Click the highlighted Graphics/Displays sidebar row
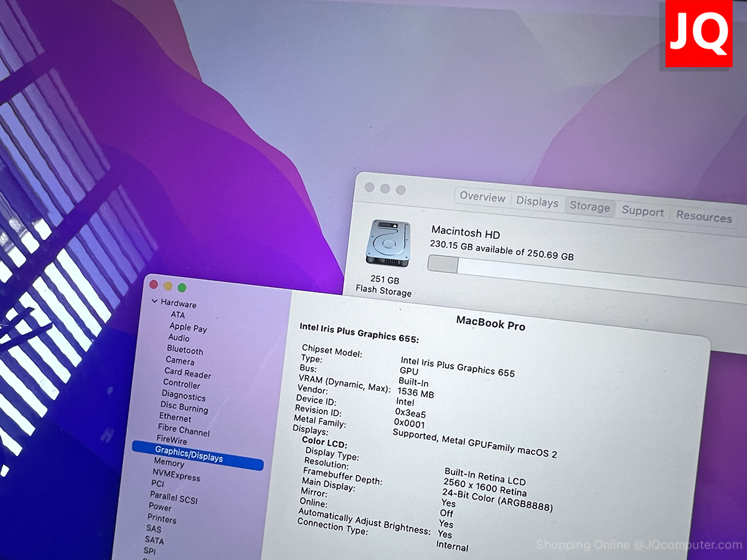The height and width of the screenshot is (560, 747). click(197, 455)
